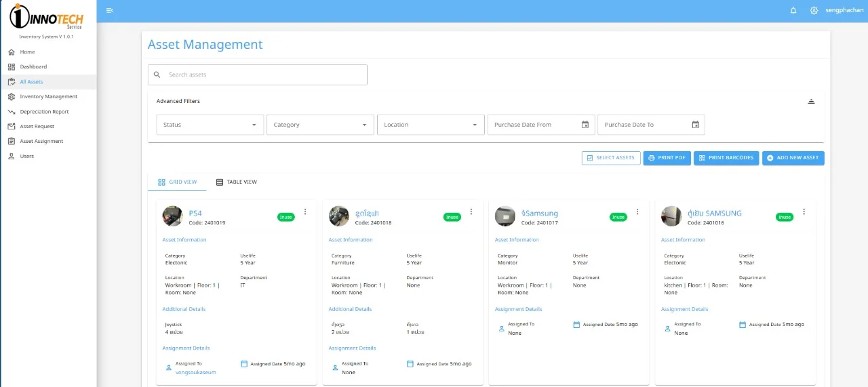Open Inventory Management in sidebar
The width and height of the screenshot is (868, 387).
pyautogui.click(x=48, y=96)
